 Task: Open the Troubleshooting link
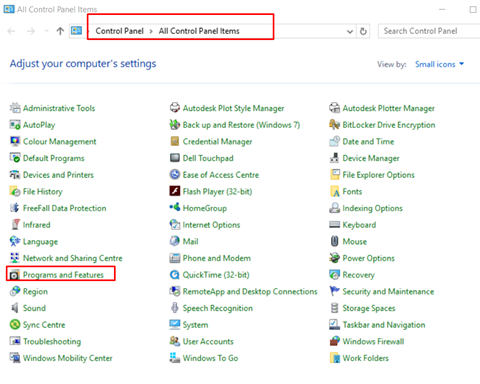click(52, 341)
